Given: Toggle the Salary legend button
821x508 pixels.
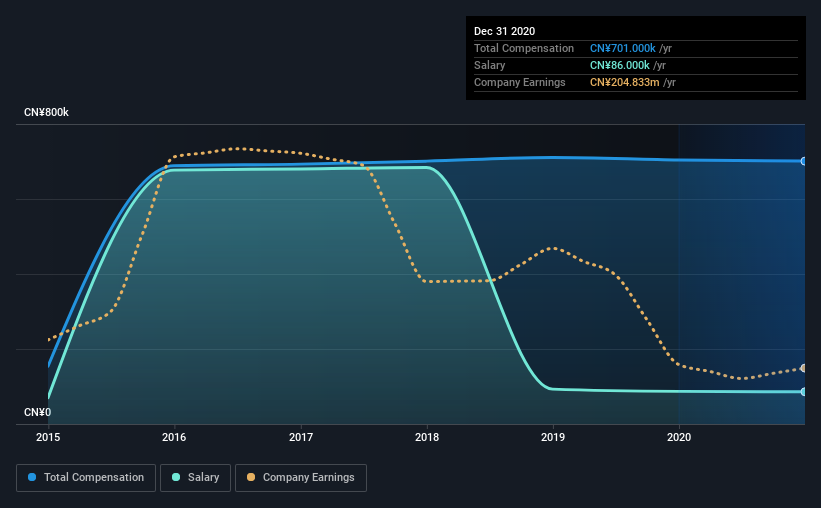Looking at the screenshot, I should click(195, 478).
